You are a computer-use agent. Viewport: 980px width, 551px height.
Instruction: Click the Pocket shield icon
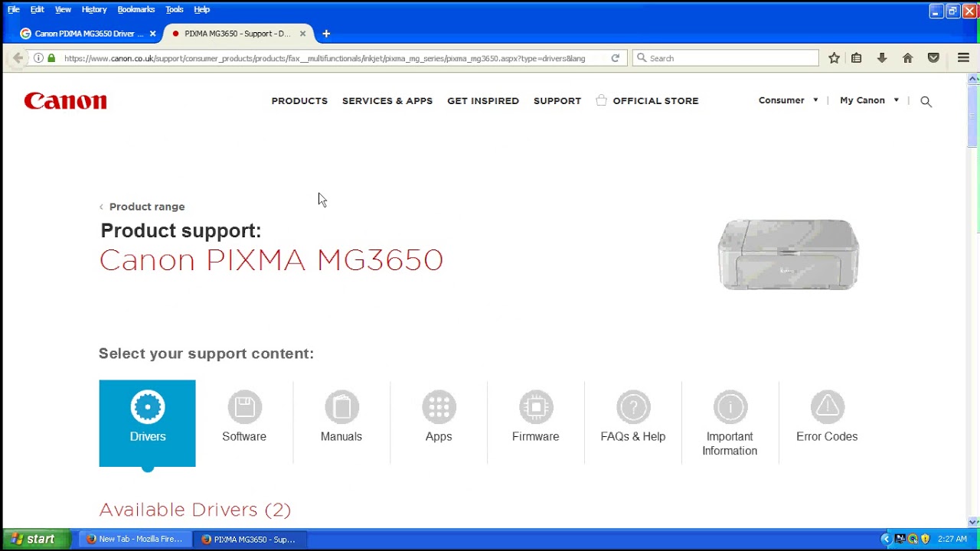tap(933, 58)
